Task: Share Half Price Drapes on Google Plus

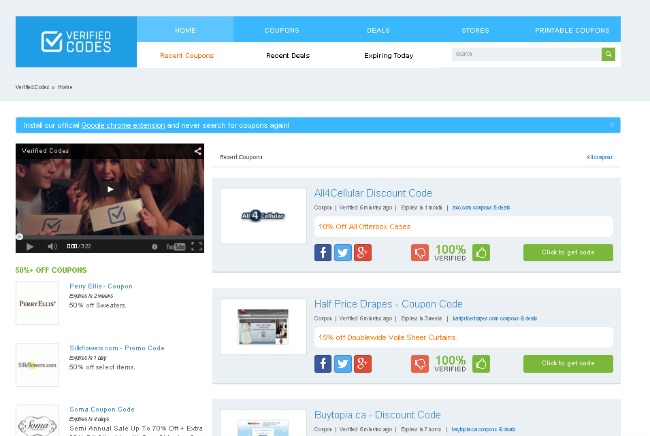Action: (x=363, y=364)
